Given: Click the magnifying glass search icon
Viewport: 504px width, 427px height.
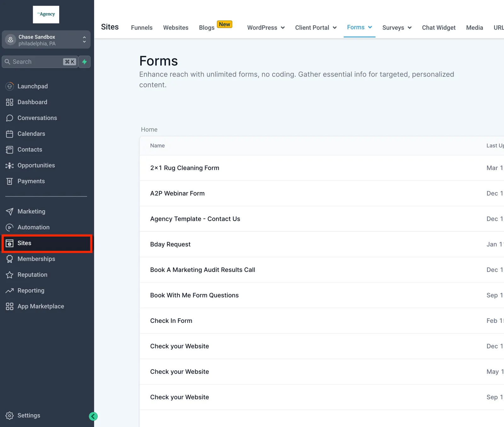Looking at the screenshot, I should 8,62.
